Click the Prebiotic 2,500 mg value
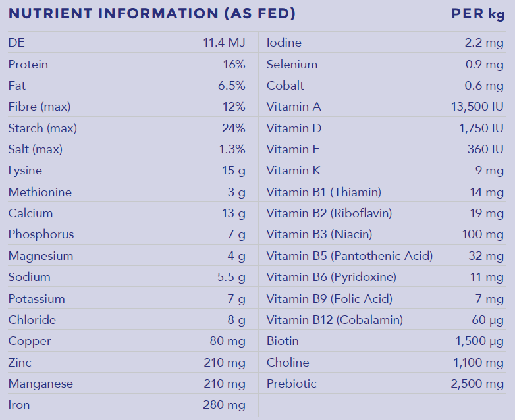The width and height of the screenshot is (515, 420). [477, 384]
